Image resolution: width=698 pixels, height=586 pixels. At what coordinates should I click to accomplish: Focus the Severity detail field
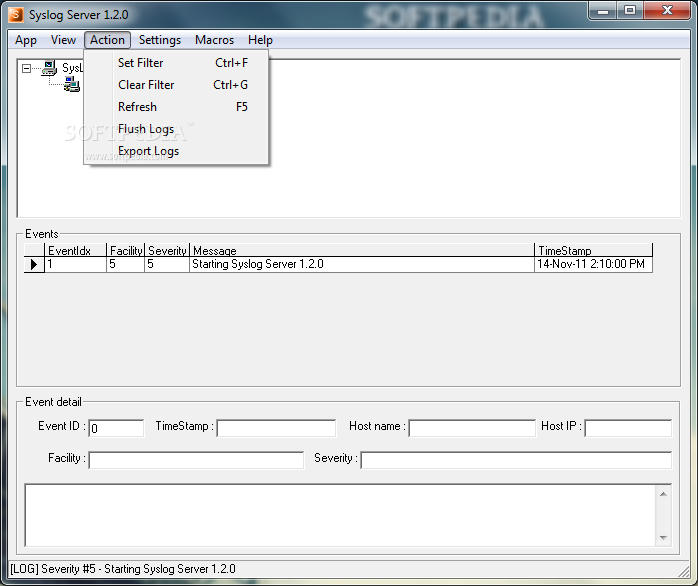[x=516, y=460]
